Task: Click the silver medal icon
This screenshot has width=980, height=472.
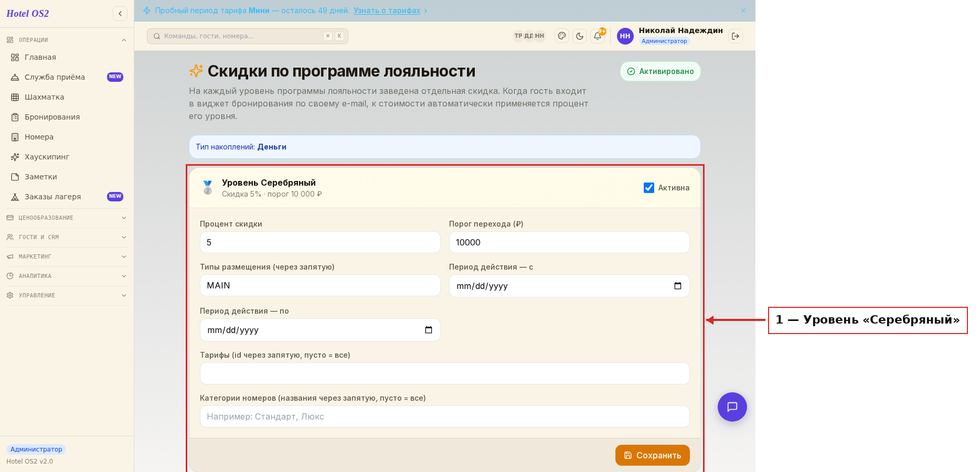Action: [x=208, y=188]
